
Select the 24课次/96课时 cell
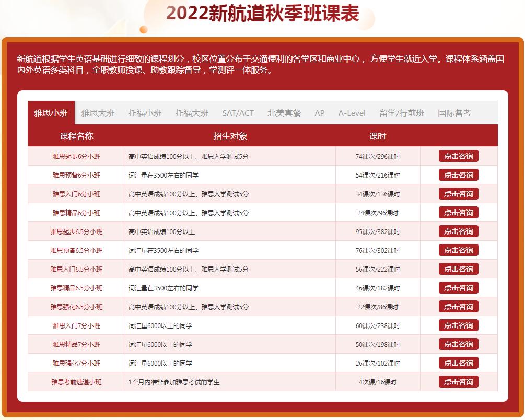[378, 213]
